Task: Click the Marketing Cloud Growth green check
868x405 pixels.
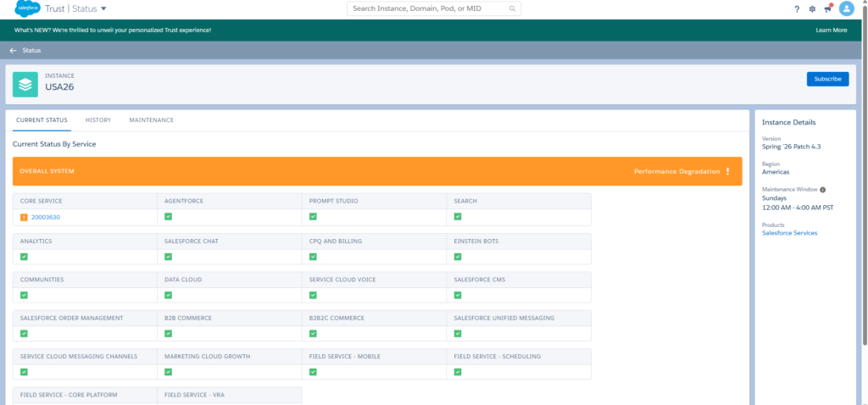Action: point(169,372)
